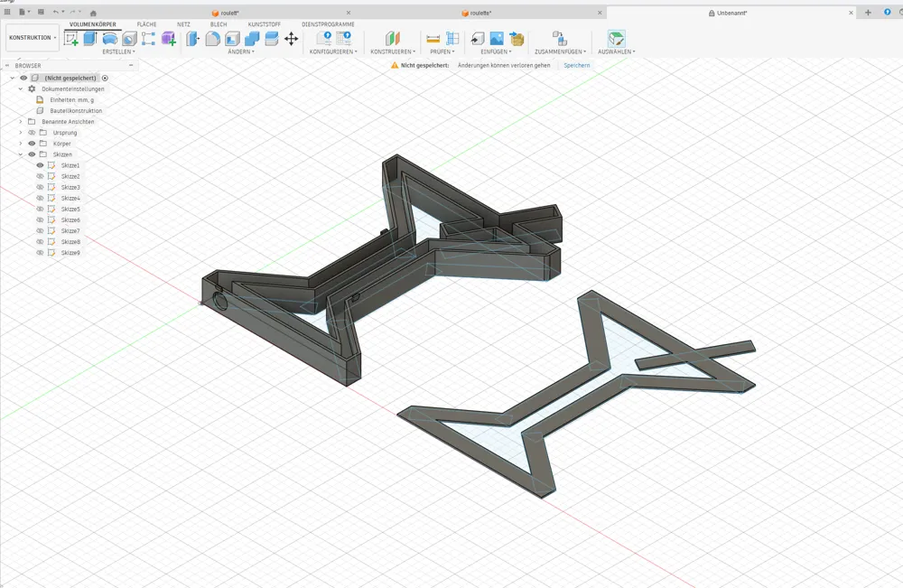
Task: Select the Extrude tool
Action: coord(90,39)
